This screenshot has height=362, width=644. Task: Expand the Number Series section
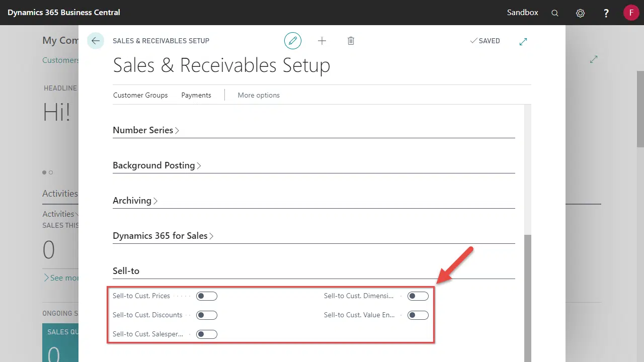tap(146, 130)
